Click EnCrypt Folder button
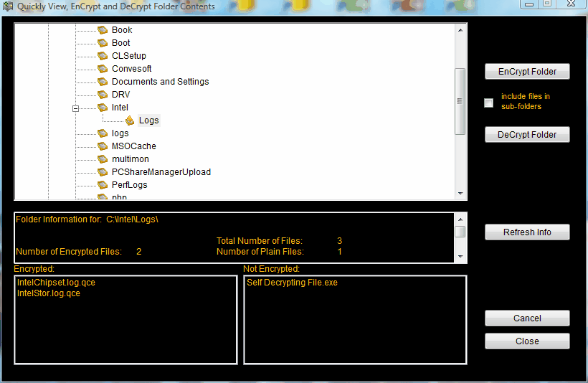Image resolution: width=588 pixels, height=383 pixels. (x=527, y=71)
